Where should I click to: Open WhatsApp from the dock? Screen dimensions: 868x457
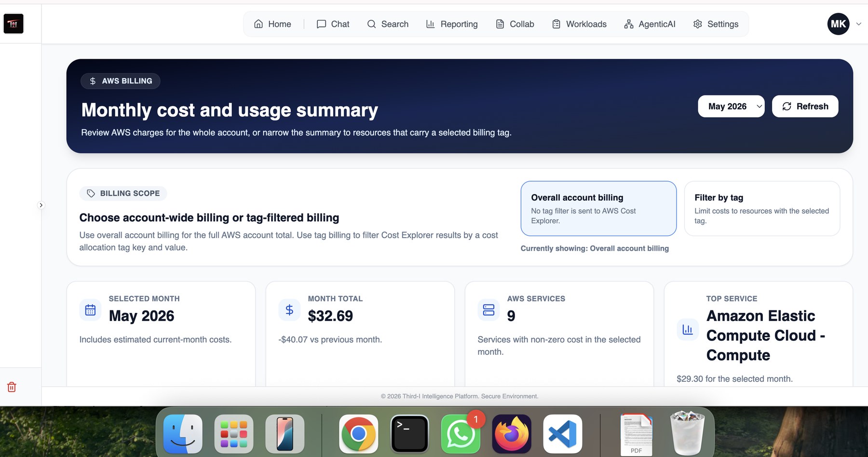[461, 434]
